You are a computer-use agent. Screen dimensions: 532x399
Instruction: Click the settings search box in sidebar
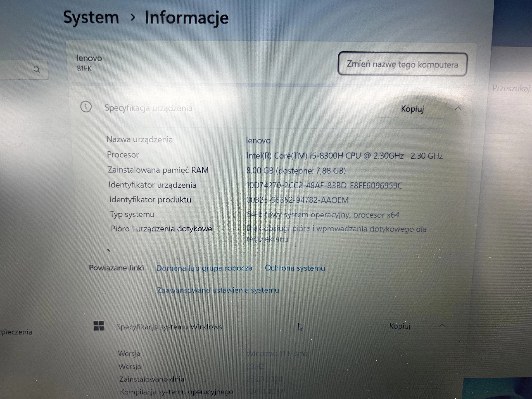17,70
